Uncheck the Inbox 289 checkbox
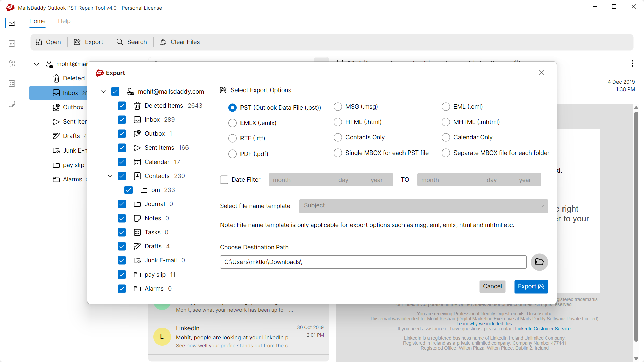 pyautogui.click(x=122, y=120)
